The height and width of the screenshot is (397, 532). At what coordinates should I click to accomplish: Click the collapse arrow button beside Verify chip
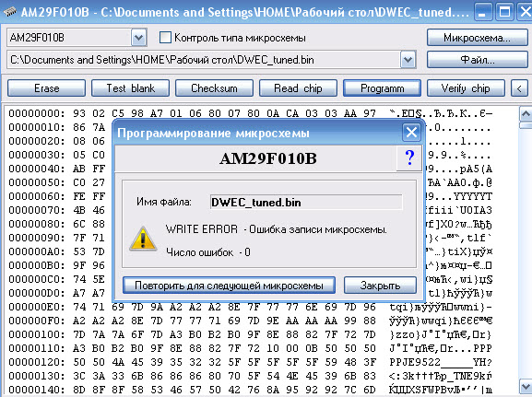click(x=519, y=88)
